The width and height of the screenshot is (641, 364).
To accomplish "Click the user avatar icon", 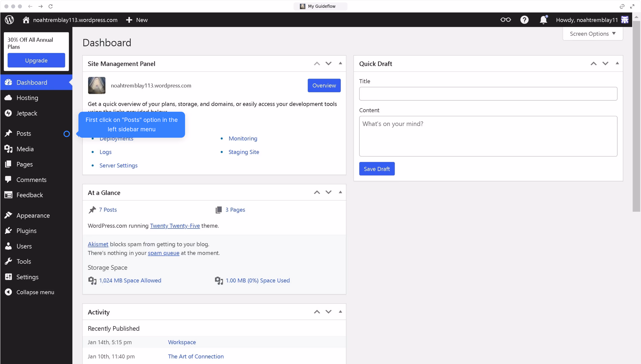I will tap(625, 20).
